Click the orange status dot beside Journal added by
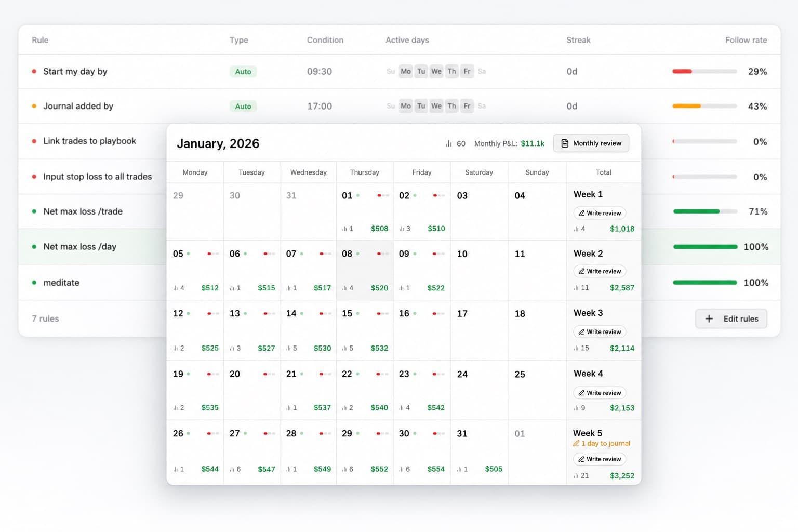This screenshot has height=532, width=798. click(34, 106)
